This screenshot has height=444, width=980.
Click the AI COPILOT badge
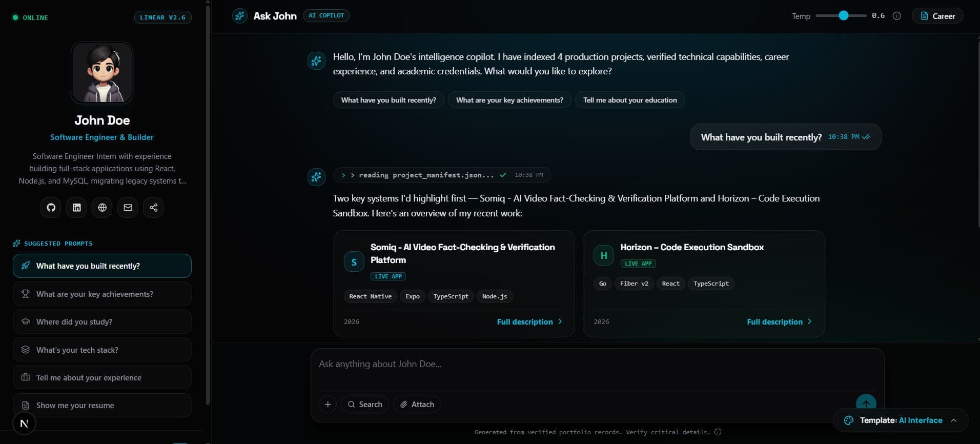click(326, 15)
